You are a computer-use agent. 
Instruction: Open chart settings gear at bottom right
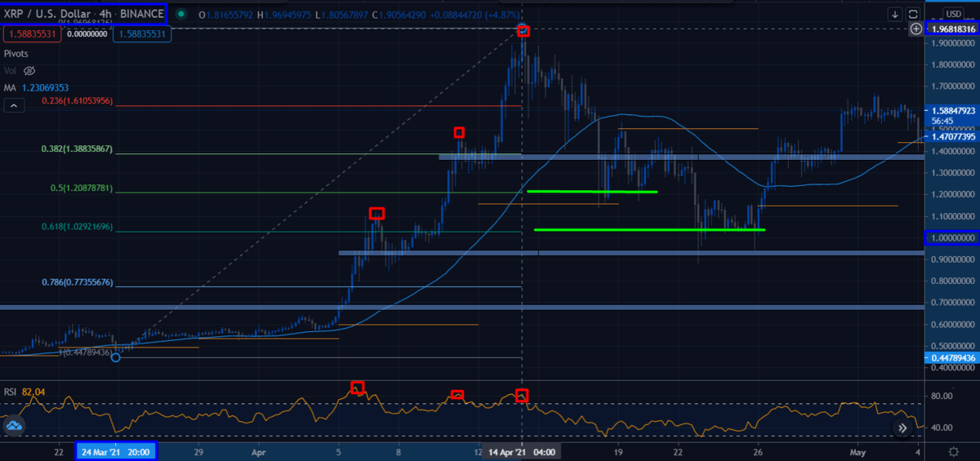click(953, 451)
